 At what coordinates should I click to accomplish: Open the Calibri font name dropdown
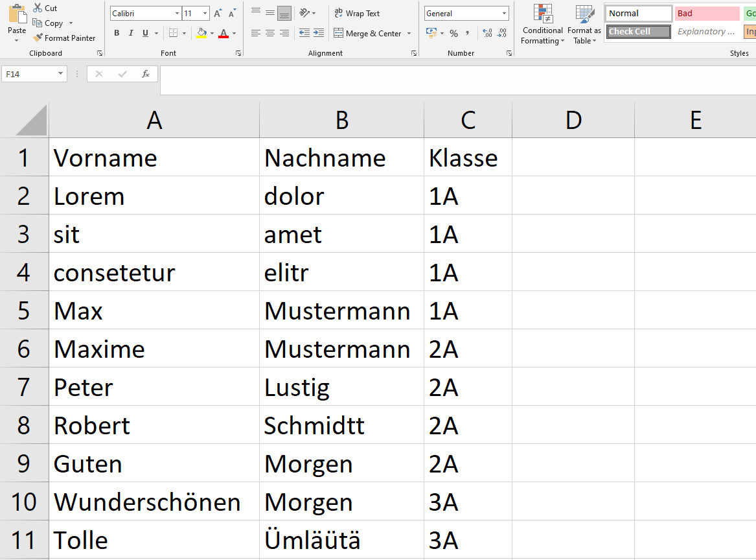pos(177,14)
